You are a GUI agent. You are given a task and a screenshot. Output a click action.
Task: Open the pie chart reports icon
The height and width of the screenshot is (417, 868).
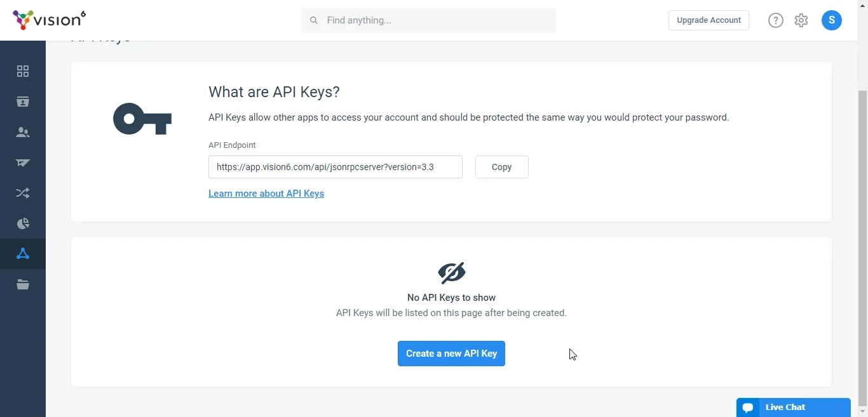23,223
